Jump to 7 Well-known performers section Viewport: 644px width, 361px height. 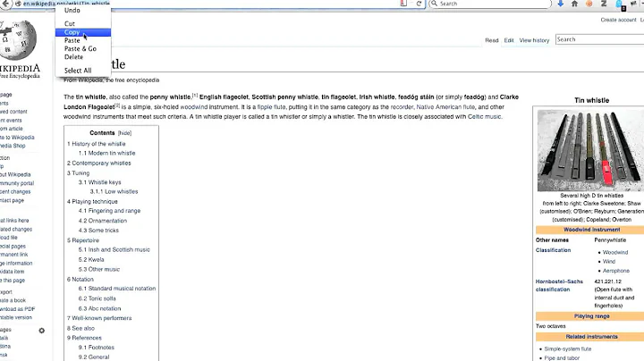coord(99,318)
